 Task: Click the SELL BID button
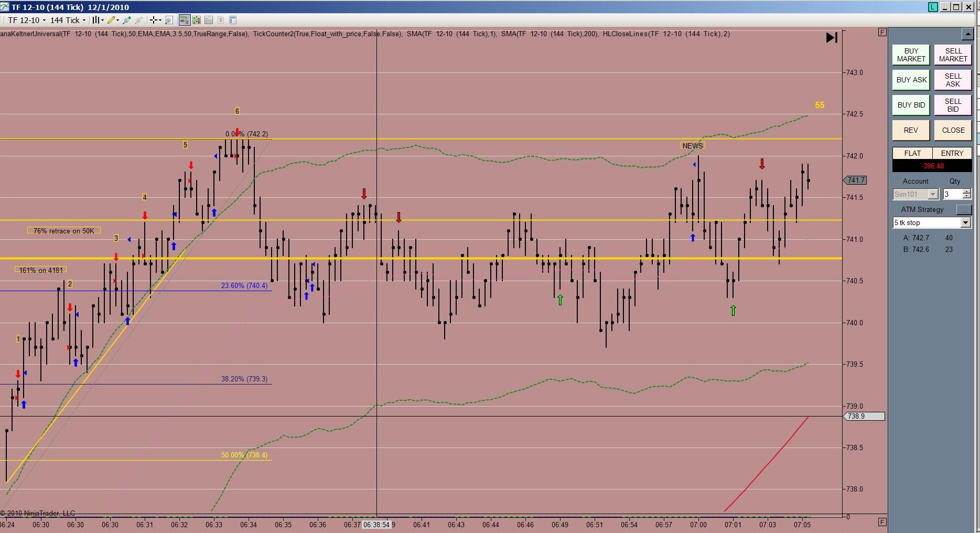coord(953,105)
